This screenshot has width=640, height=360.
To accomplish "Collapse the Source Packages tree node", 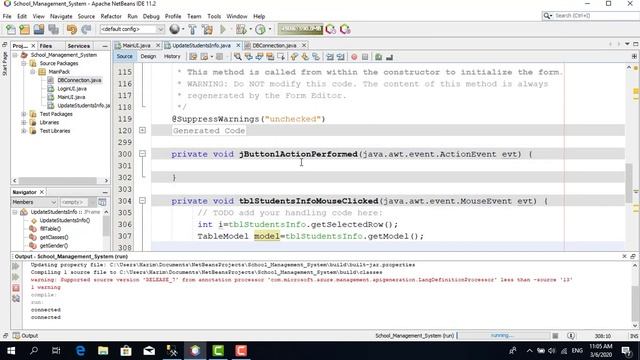I will (24, 64).
